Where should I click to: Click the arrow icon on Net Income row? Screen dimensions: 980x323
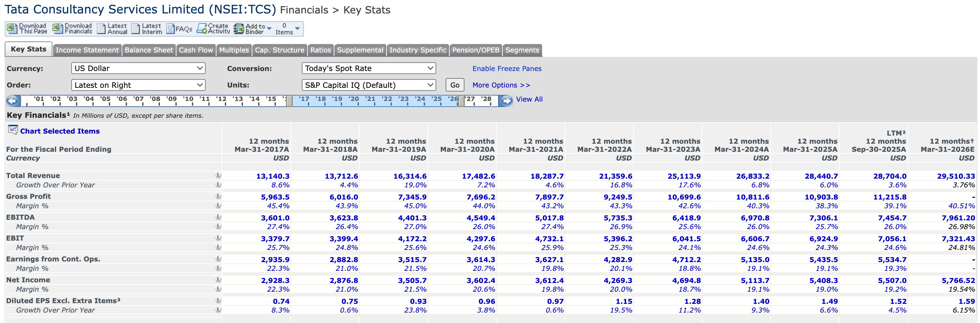[218, 280]
